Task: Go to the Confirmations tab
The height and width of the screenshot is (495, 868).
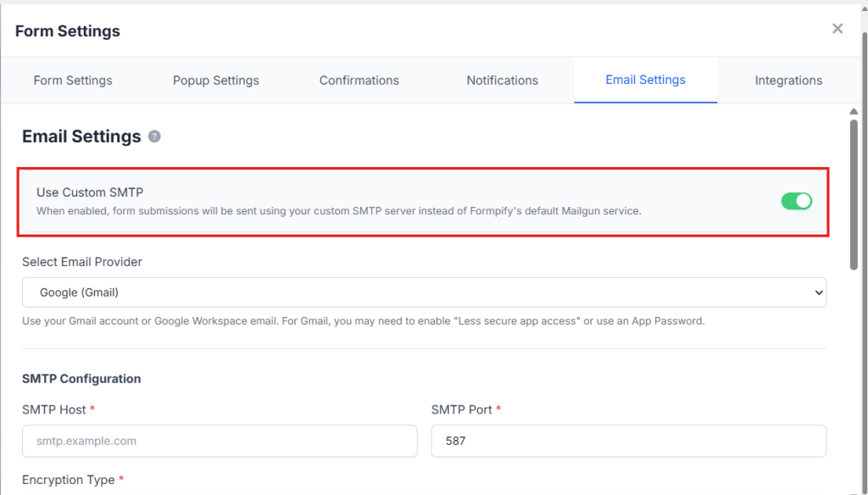Action: tap(359, 81)
